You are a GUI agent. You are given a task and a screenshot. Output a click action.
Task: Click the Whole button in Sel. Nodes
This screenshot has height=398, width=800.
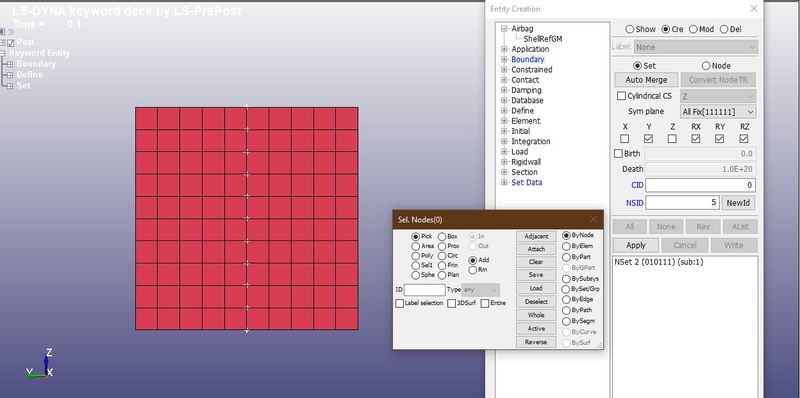(536, 315)
